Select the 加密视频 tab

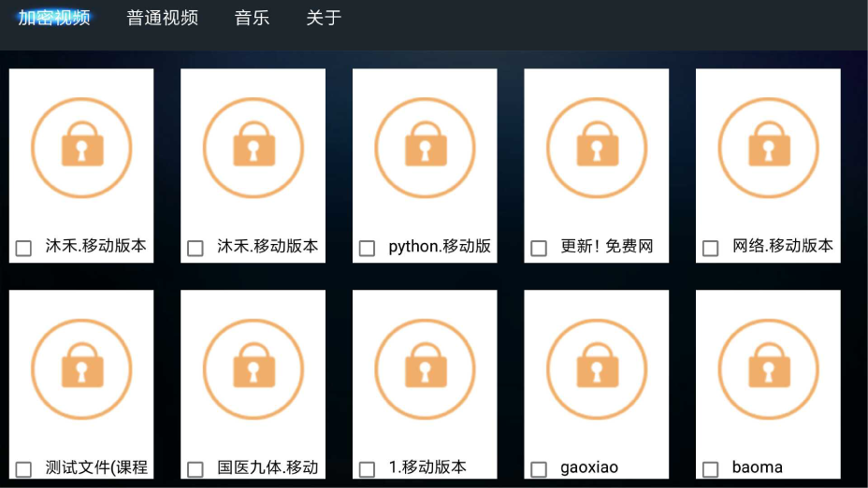54,18
